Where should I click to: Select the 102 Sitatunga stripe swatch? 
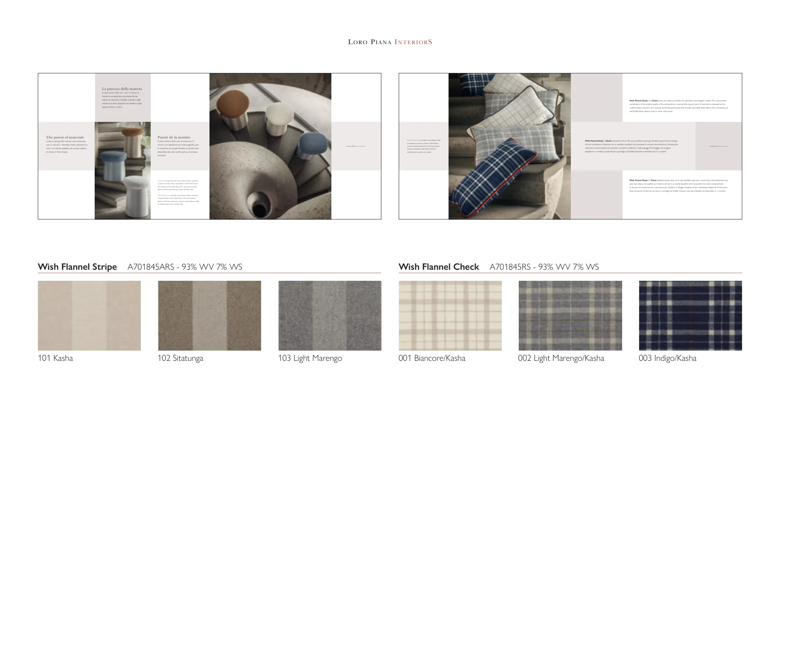click(x=209, y=315)
